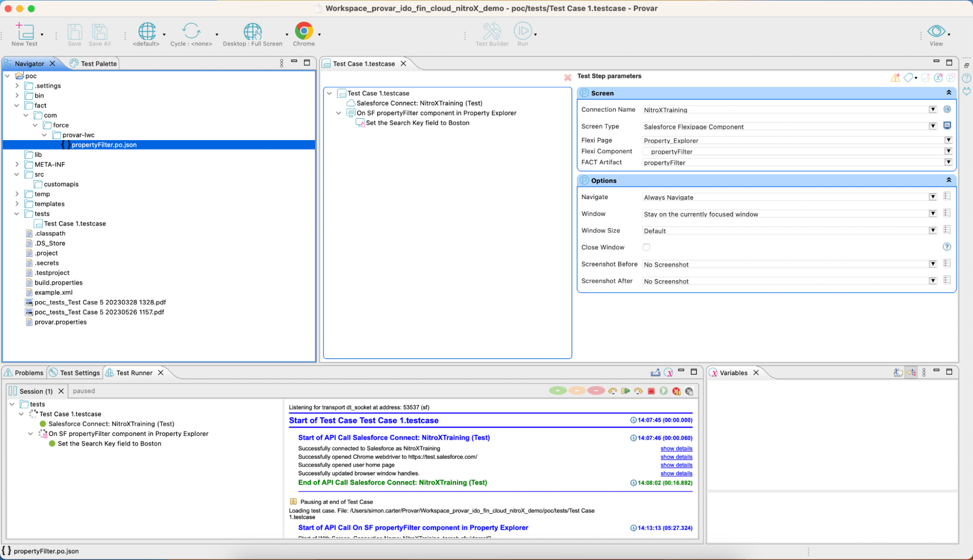Viewport: 973px width, 560px height.
Task: Click the add warning icon in Test Step parameters
Action: click(x=895, y=77)
